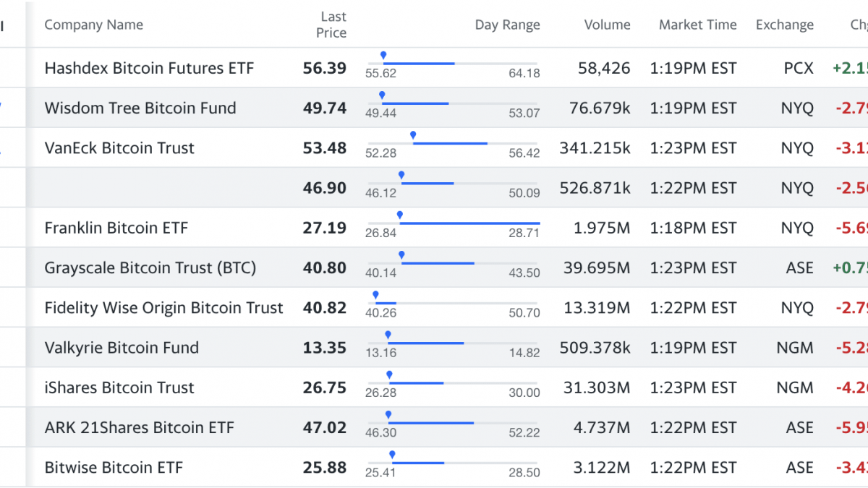Click Fidelity Wise Origin's day range pin marker
The height and width of the screenshot is (488, 868).
coord(375,295)
